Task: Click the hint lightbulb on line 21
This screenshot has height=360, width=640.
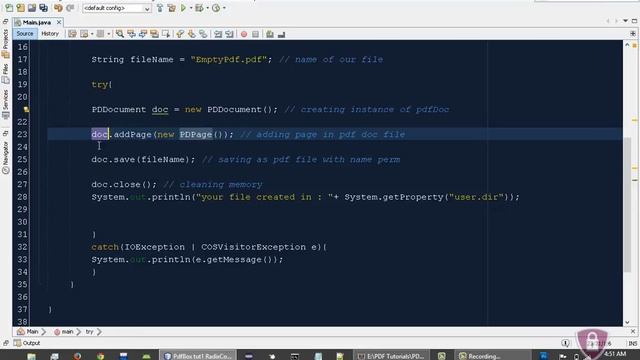Action: (x=26, y=109)
